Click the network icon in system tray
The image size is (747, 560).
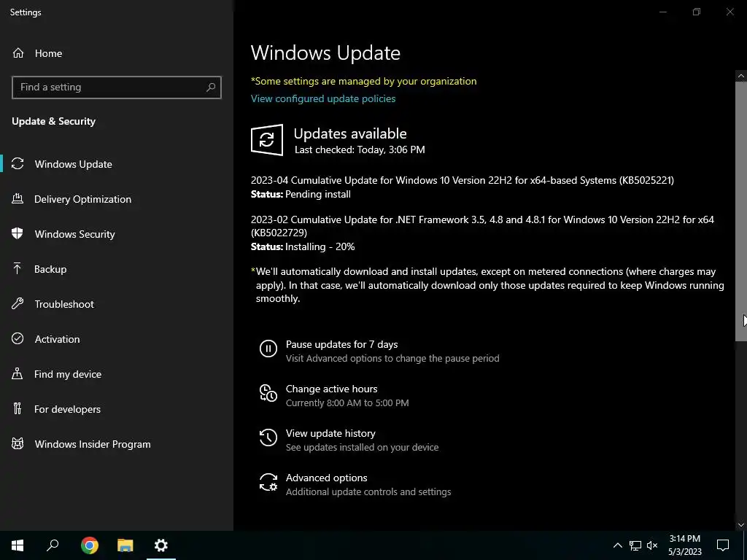[635, 545]
